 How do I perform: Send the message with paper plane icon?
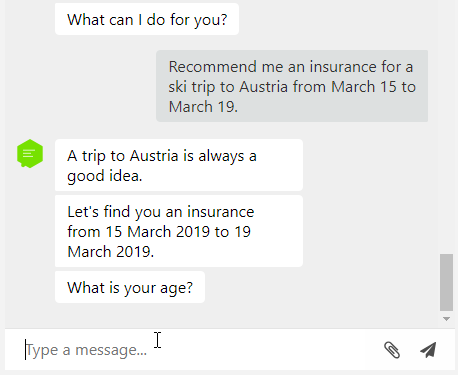[x=428, y=350]
